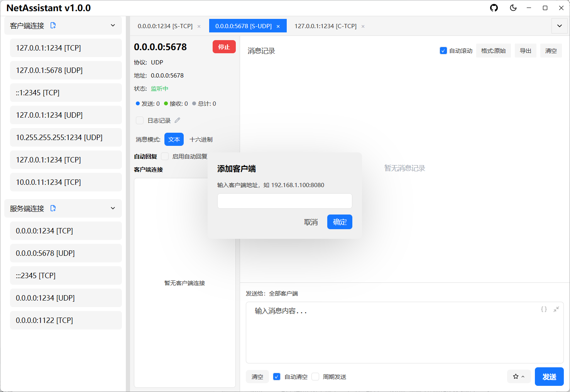Enable the 启用自动回复 checkbox

click(x=165, y=156)
